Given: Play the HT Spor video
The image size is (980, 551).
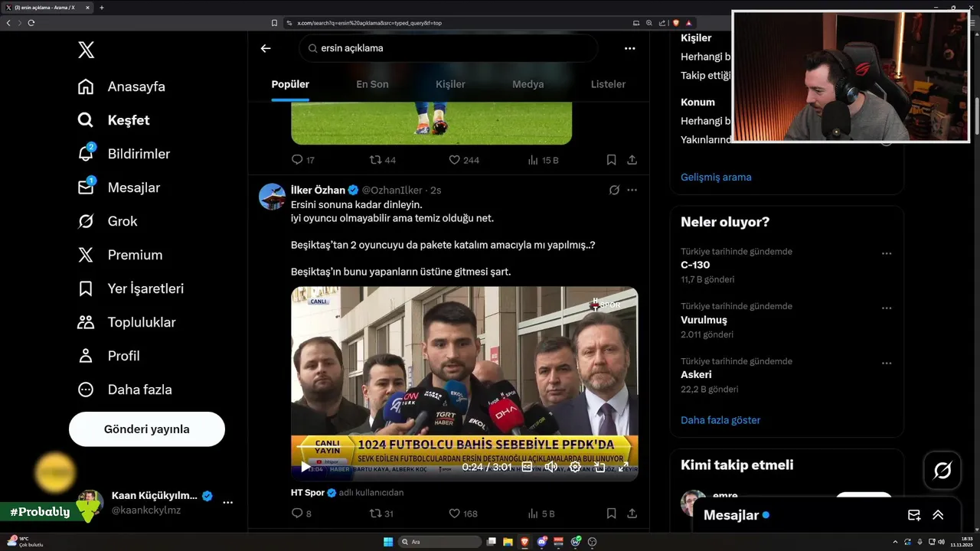Looking at the screenshot, I should [305, 467].
